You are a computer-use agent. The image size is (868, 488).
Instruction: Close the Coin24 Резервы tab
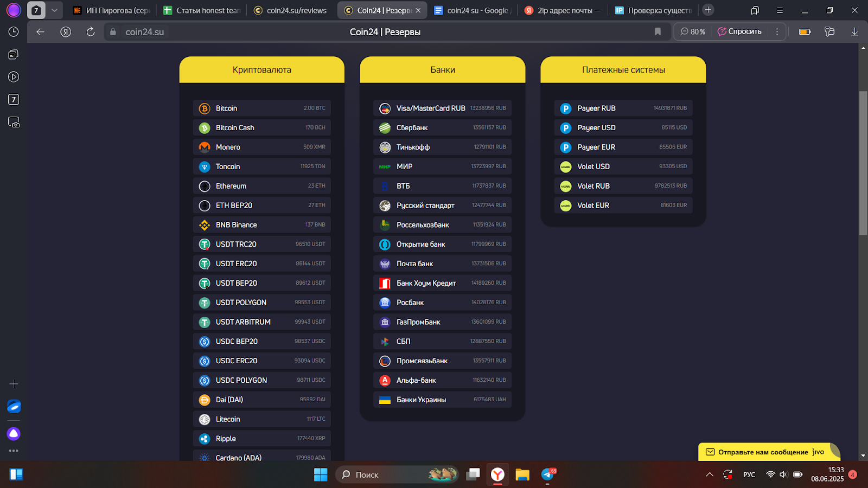[418, 10]
